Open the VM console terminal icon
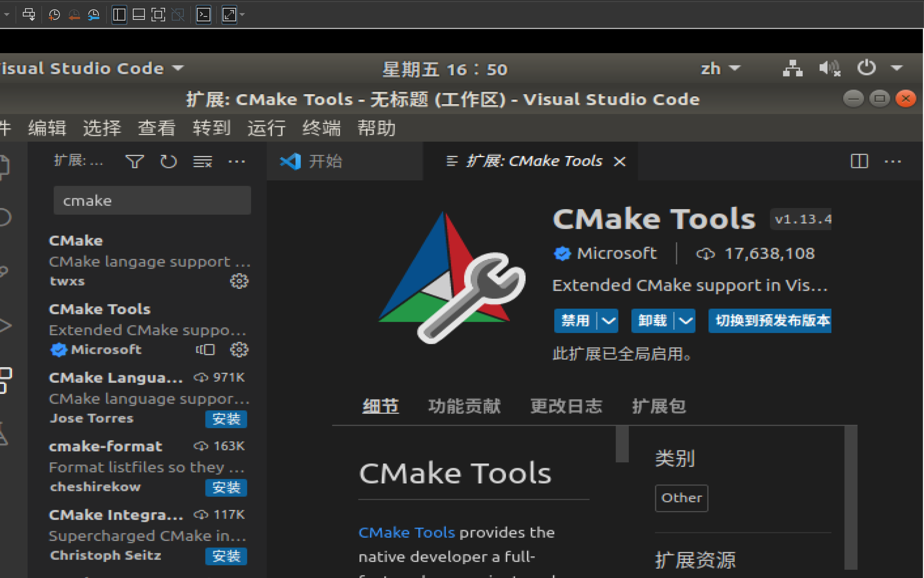This screenshot has width=924, height=578. pos(203,15)
